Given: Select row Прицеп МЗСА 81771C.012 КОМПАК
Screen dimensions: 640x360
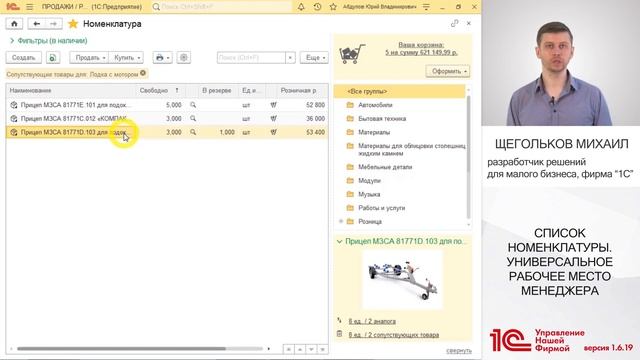Looking at the screenshot, I should [167, 118].
